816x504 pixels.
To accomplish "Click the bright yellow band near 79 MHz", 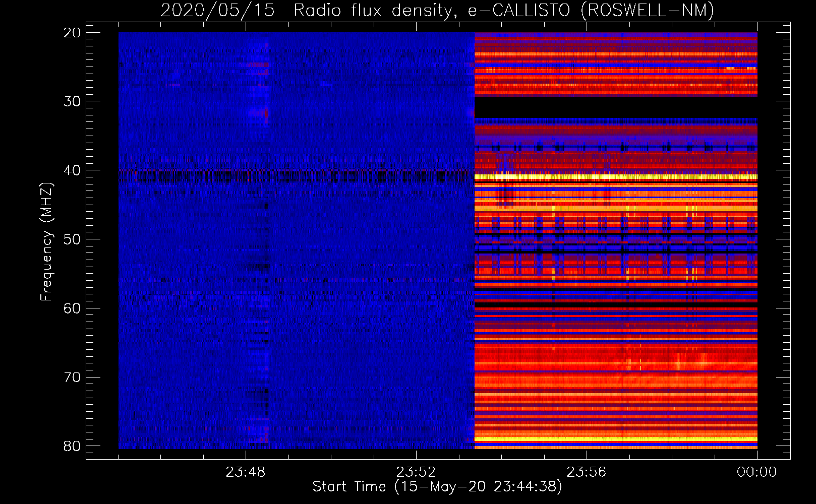I will (616, 439).
